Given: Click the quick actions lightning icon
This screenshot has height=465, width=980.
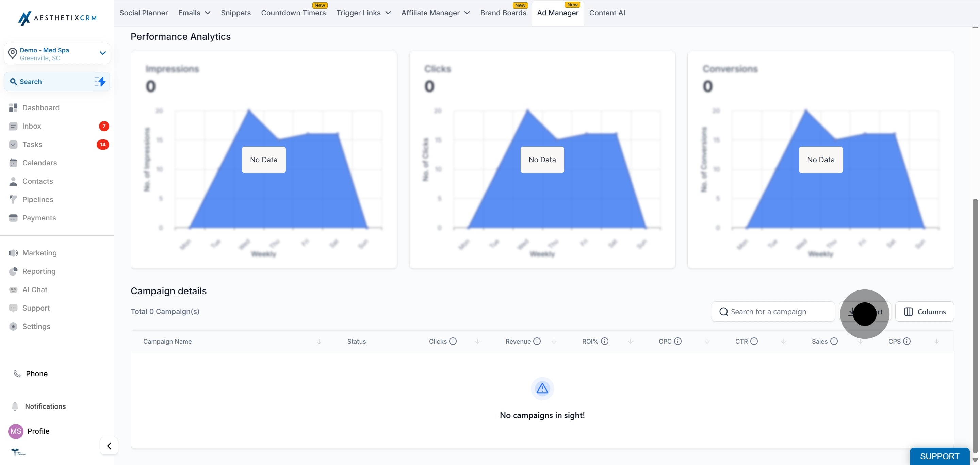Looking at the screenshot, I should [100, 82].
